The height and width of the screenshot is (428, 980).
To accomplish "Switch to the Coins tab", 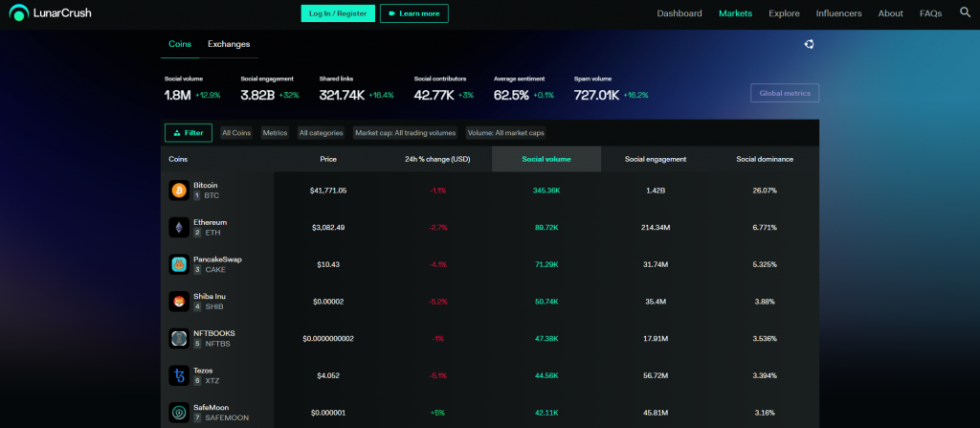I will pos(180,44).
